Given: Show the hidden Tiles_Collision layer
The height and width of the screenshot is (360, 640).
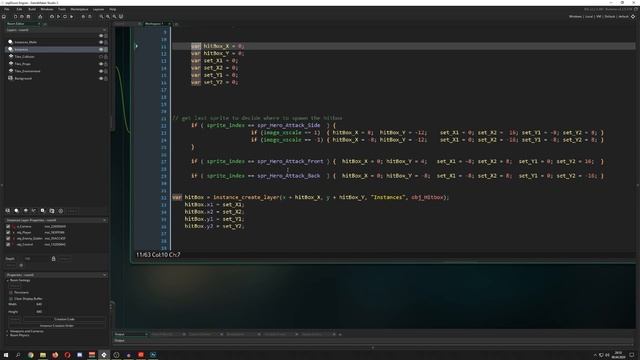Looking at the screenshot, I should point(101,57).
